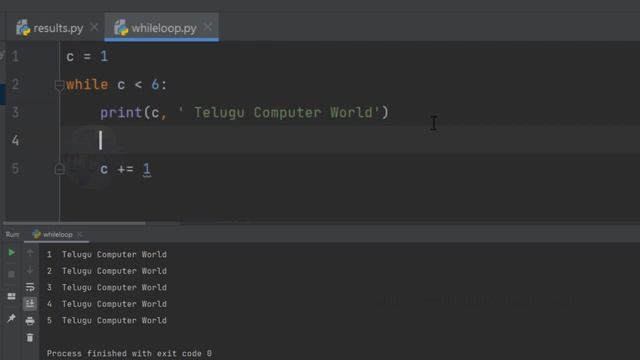Place the cursor on 'c = 1'
This screenshot has height=360, width=640.
(x=87, y=56)
